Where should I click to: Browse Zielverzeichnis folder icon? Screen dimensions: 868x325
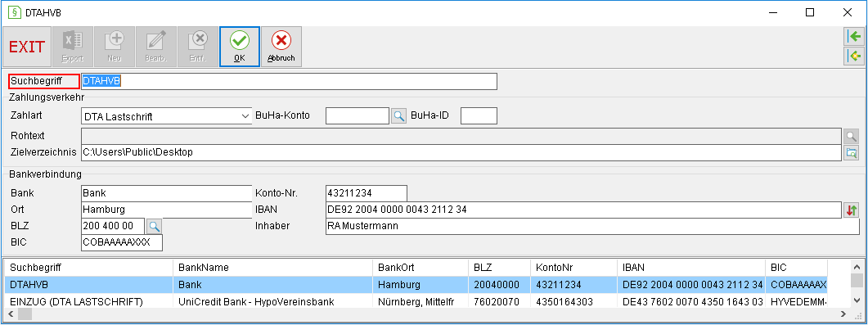(851, 153)
